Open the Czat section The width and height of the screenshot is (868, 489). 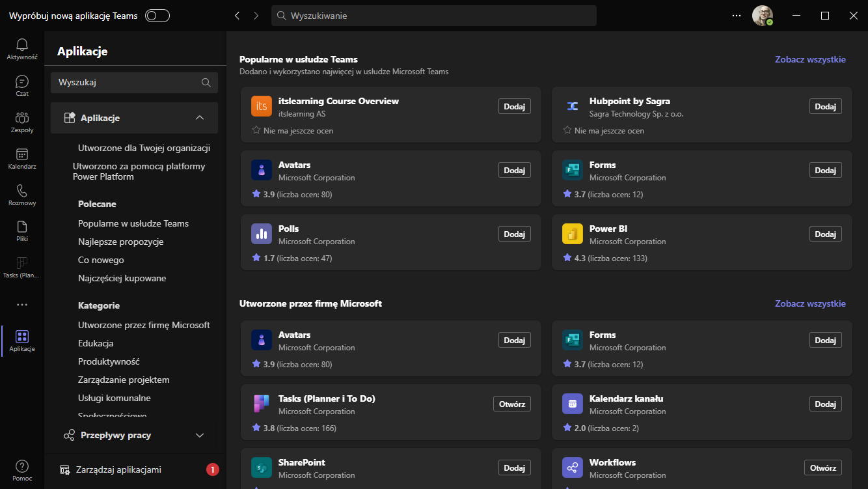click(22, 85)
